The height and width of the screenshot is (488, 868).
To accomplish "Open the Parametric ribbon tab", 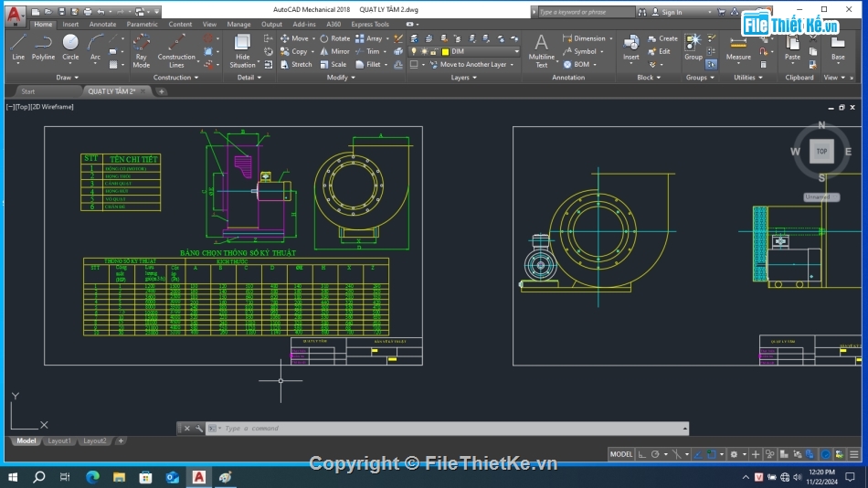I will [x=142, y=25].
